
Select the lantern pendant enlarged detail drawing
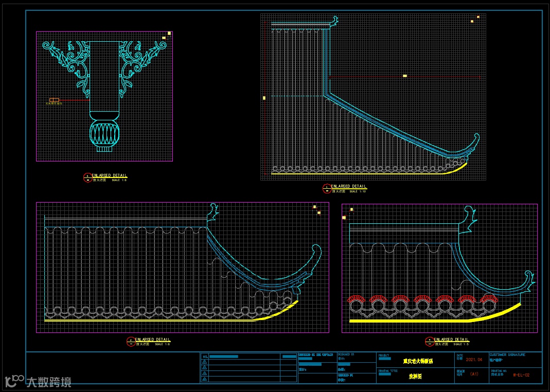click(x=104, y=96)
